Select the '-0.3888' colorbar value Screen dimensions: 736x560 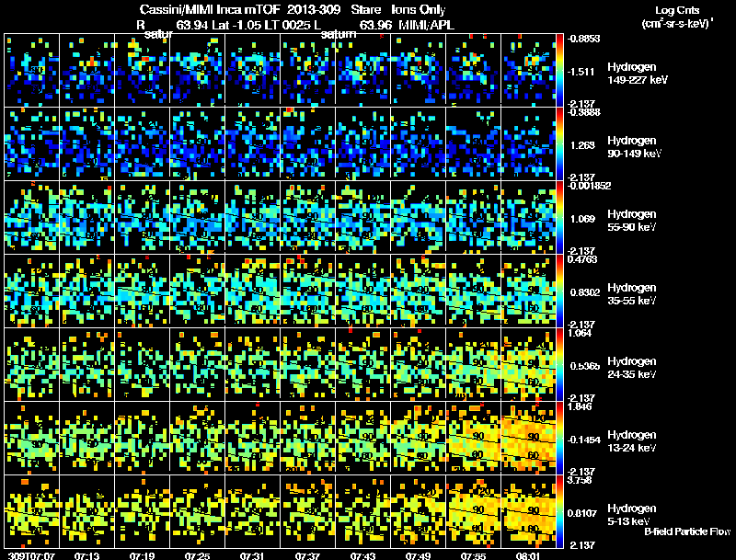pyautogui.click(x=583, y=112)
